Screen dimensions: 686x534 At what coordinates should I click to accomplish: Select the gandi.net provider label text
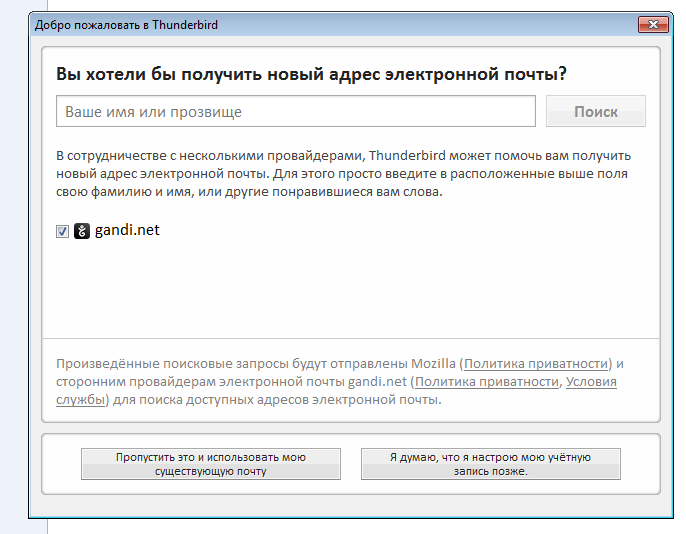coord(127,230)
